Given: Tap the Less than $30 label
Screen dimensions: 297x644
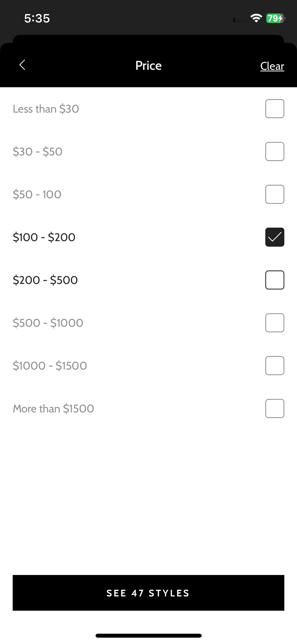Looking at the screenshot, I should [46, 109].
